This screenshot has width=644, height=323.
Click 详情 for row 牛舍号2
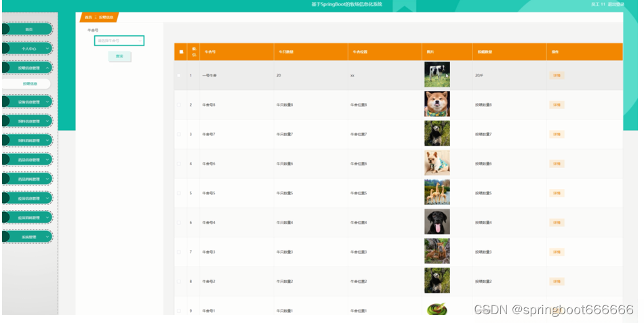pos(557,282)
